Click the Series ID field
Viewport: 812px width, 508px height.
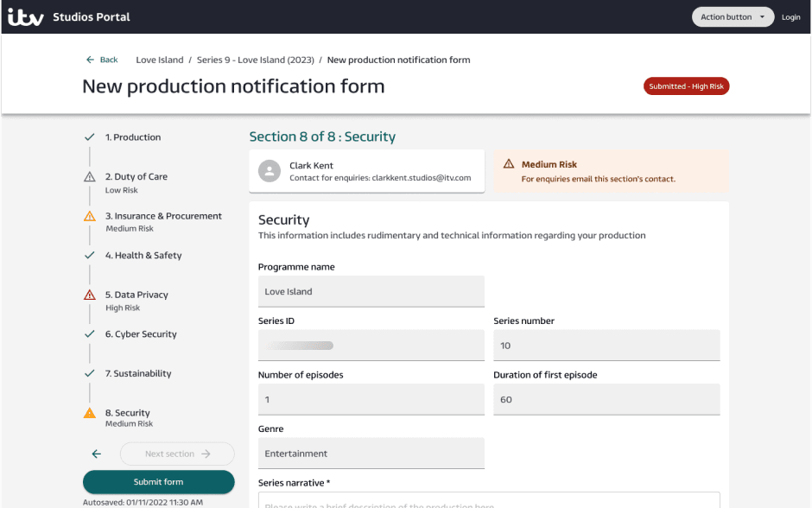tap(371, 346)
